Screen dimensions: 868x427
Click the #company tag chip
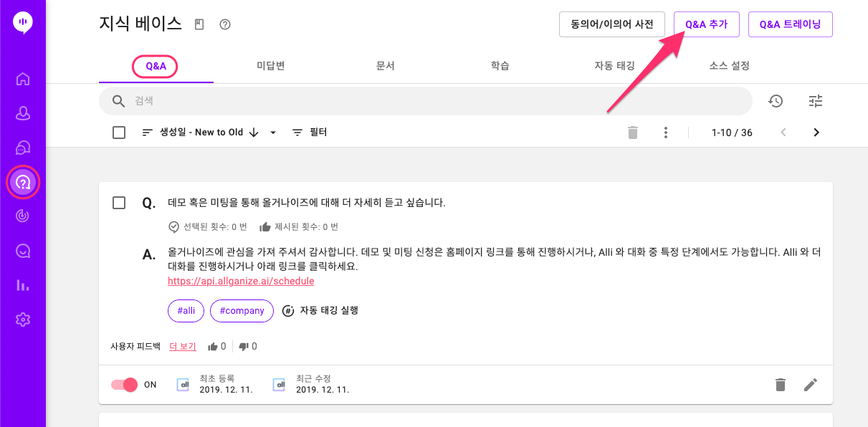point(242,311)
